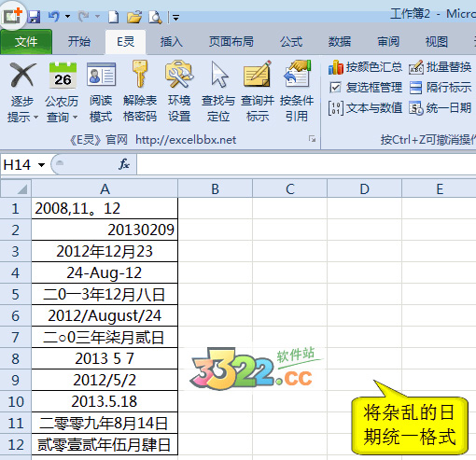Switch to the 开始 ribbon tab

tap(79, 42)
